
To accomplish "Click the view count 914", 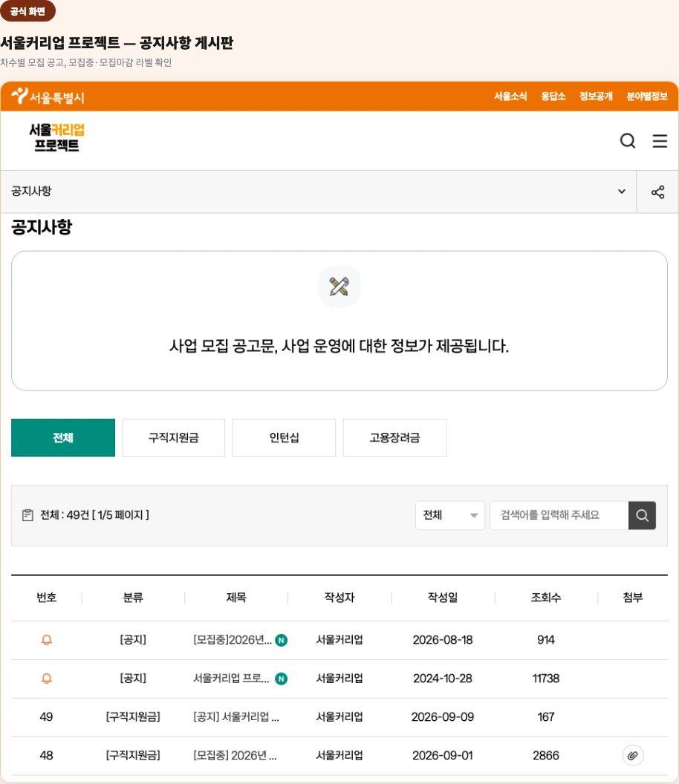I will coord(546,639).
